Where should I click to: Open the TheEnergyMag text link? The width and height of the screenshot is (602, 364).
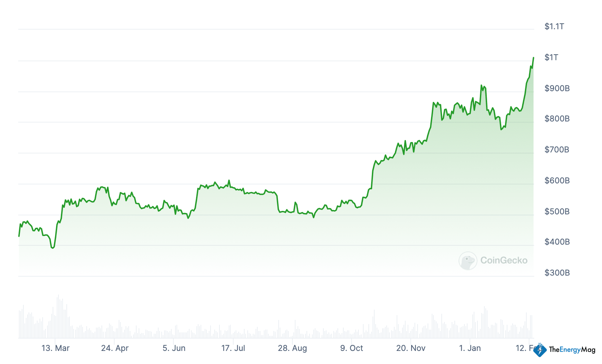pyautogui.click(x=572, y=350)
